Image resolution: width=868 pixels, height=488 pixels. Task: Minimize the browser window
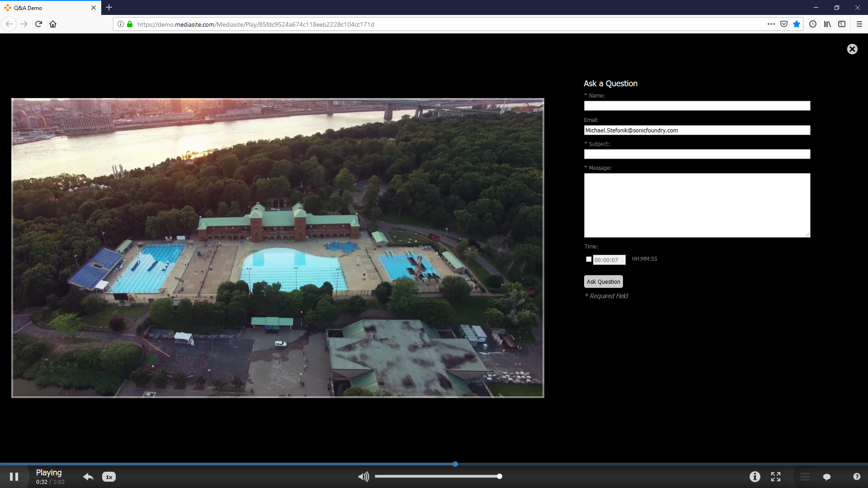point(816,8)
